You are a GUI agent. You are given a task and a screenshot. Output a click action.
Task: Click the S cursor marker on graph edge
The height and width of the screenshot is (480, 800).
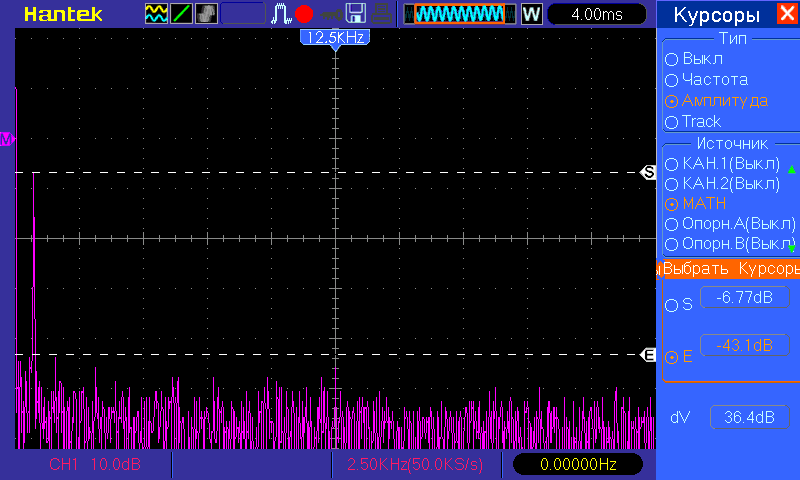(648, 172)
